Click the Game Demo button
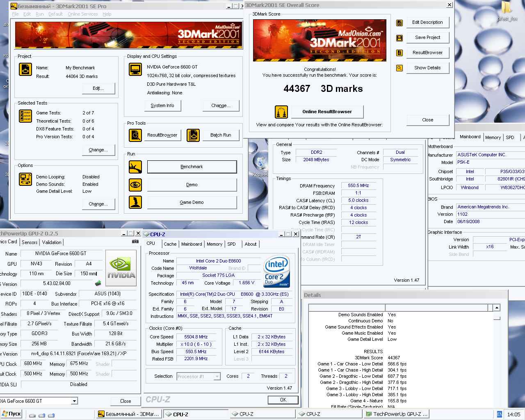 point(192,203)
